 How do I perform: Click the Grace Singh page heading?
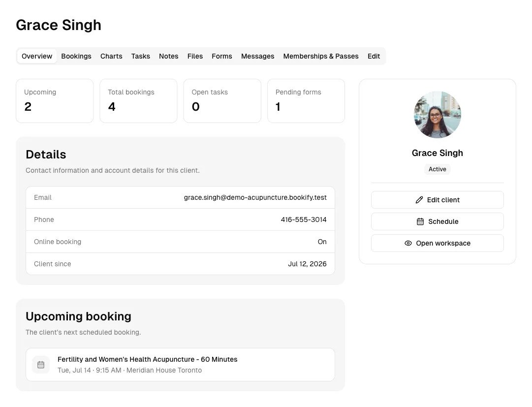(x=59, y=25)
